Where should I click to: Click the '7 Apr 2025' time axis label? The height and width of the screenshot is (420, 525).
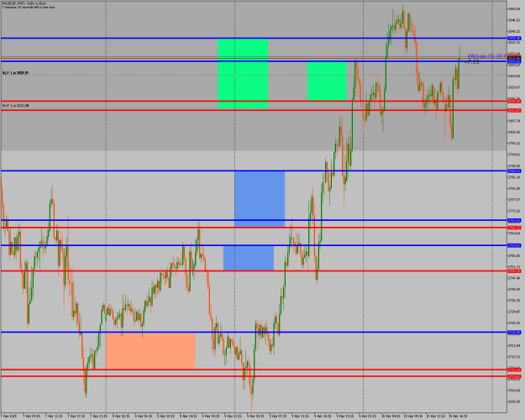point(8,417)
